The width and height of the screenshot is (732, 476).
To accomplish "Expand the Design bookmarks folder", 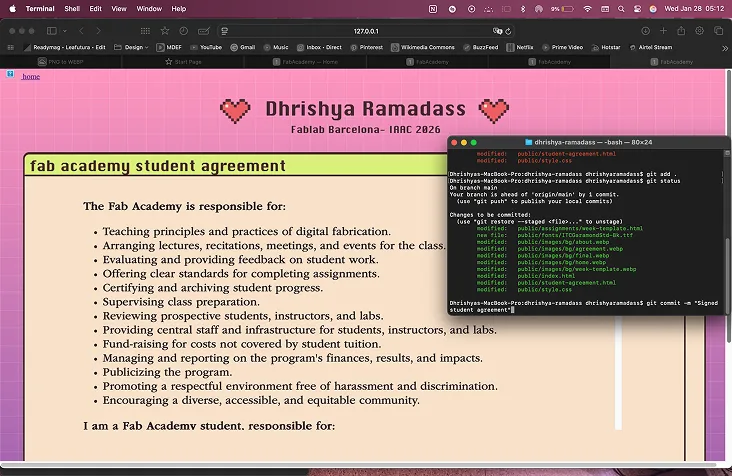I will coord(131,47).
